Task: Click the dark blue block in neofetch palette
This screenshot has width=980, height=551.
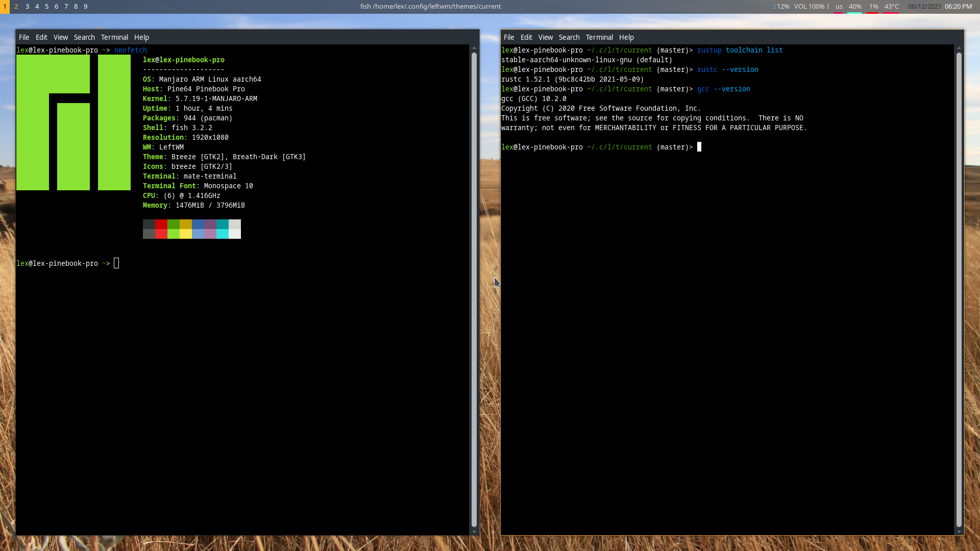Action: [198, 224]
